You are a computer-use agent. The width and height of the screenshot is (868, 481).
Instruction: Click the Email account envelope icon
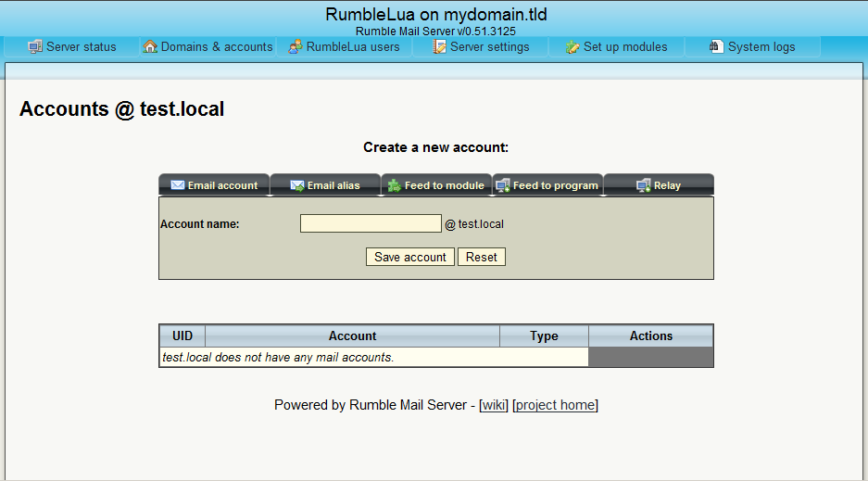click(x=177, y=185)
